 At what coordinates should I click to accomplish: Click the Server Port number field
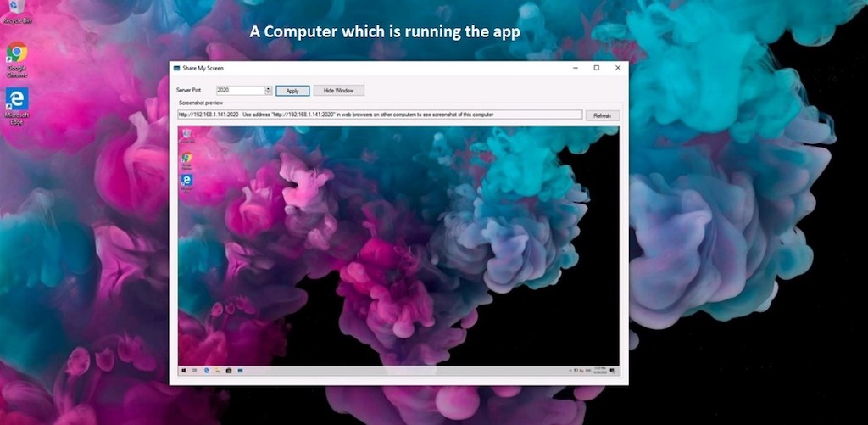tap(240, 90)
